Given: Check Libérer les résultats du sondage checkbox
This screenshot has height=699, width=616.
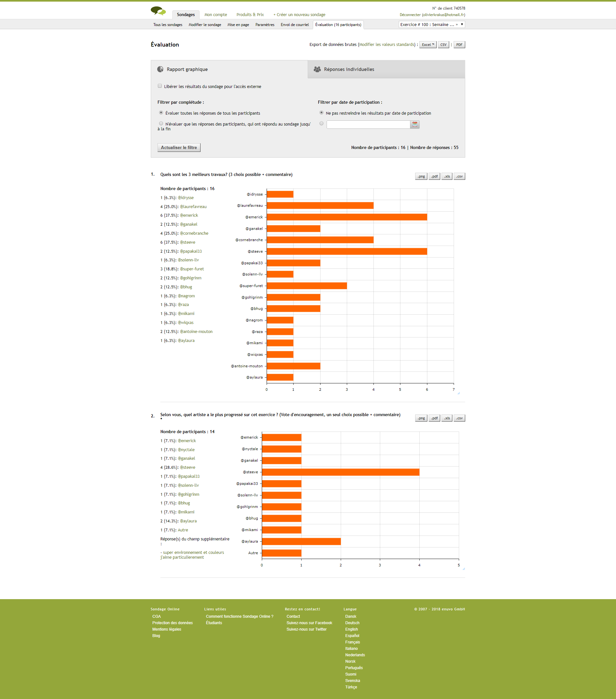Looking at the screenshot, I should click(x=159, y=86).
